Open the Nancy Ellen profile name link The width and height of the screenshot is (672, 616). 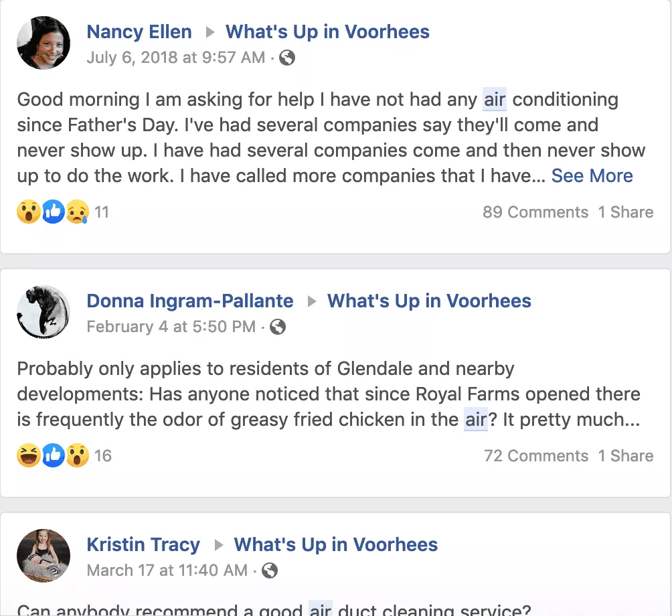(x=139, y=31)
